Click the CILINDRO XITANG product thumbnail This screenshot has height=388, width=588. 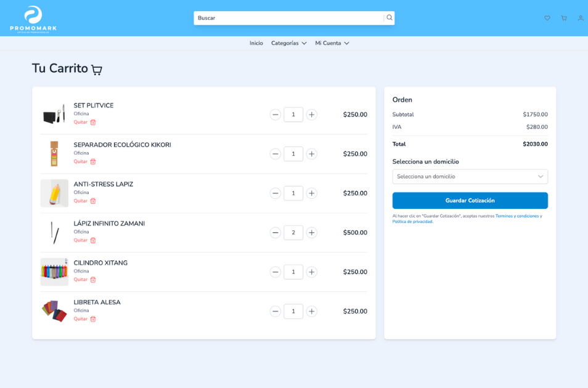tap(54, 272)
